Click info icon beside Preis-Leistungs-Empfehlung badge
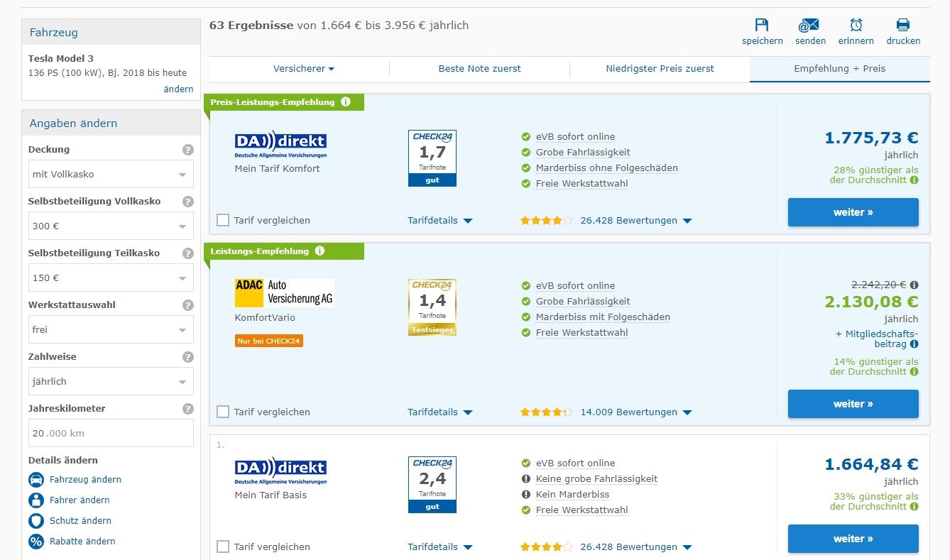950x560 pixels. tap(345, 101)
